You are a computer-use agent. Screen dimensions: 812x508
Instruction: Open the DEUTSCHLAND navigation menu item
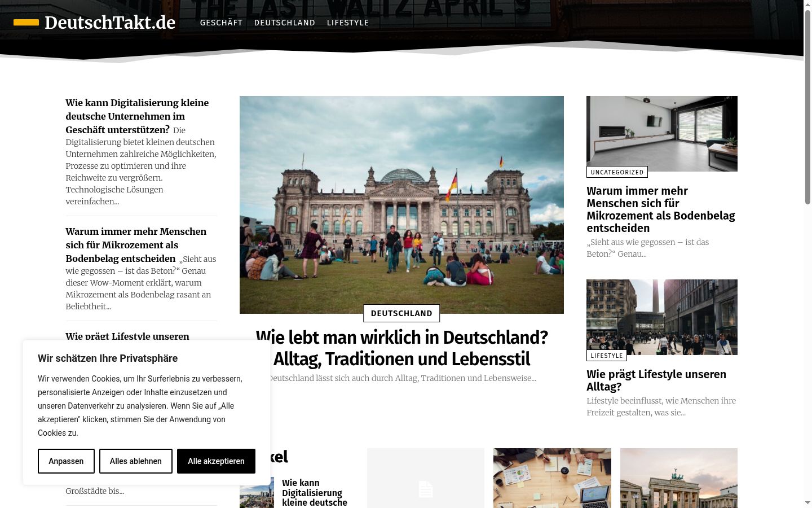point(285,23)
